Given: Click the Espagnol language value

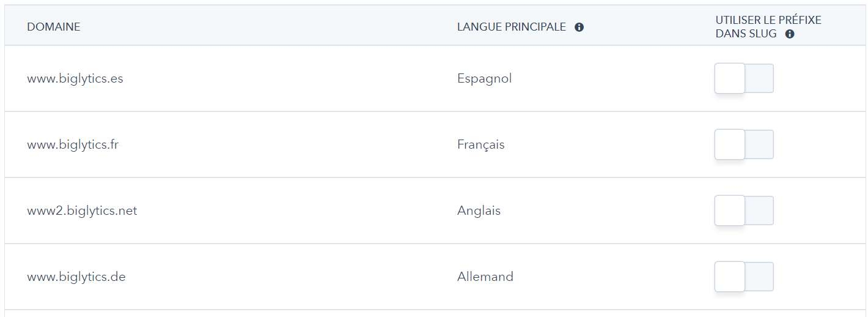Looking at the screenshot, I should pos(484,78).
